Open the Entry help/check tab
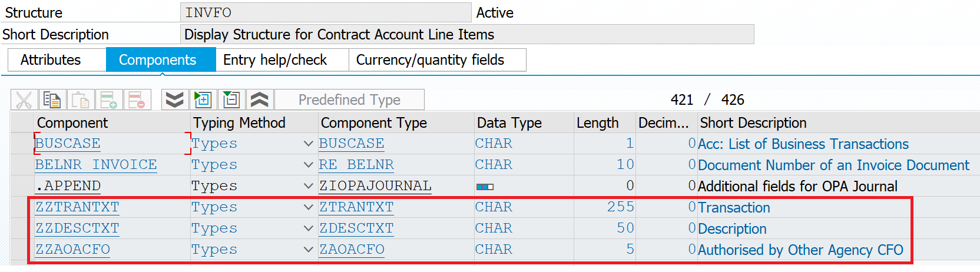 (275, 60)
